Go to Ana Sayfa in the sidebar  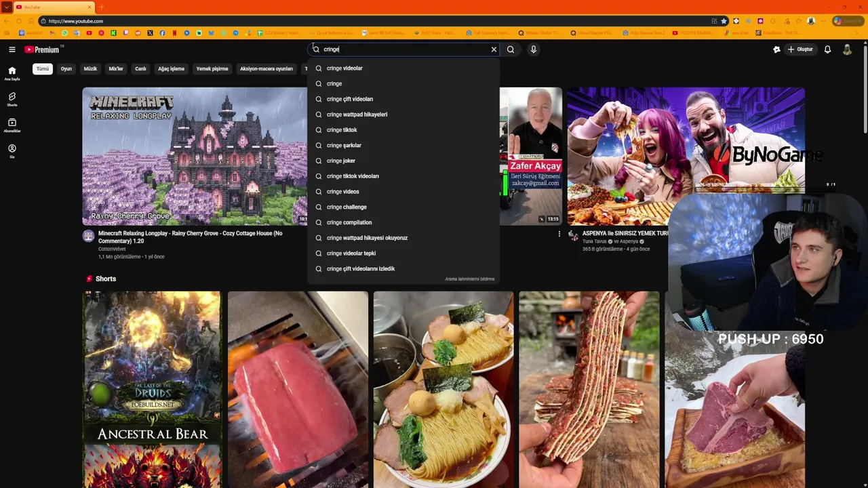tap(12, 73)
